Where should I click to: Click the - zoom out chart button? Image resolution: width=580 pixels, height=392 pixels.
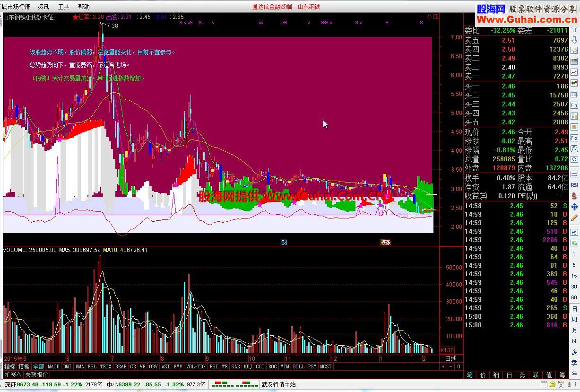click(450, 366)
